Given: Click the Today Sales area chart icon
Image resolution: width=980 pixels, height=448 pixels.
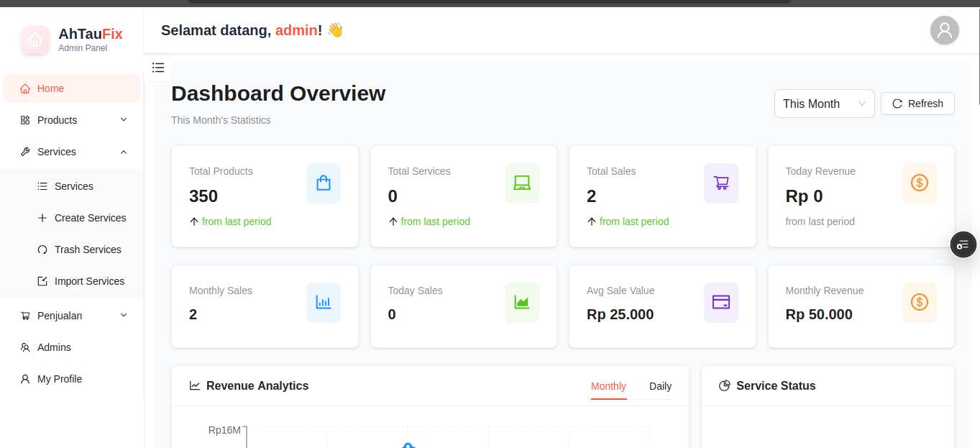Looking at the screenshot, I should (x=522, y=303).
